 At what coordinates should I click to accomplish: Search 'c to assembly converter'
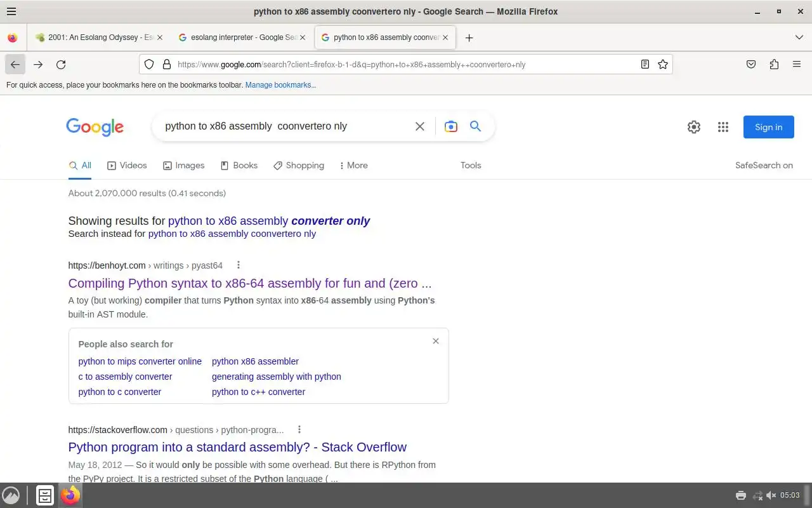(125, 377)
